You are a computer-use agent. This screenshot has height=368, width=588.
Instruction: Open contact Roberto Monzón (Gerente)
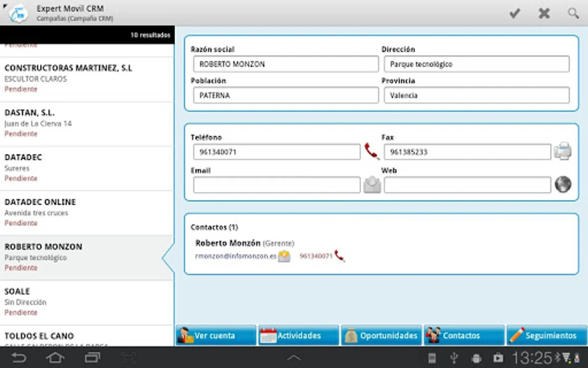(x=245, y=243)
